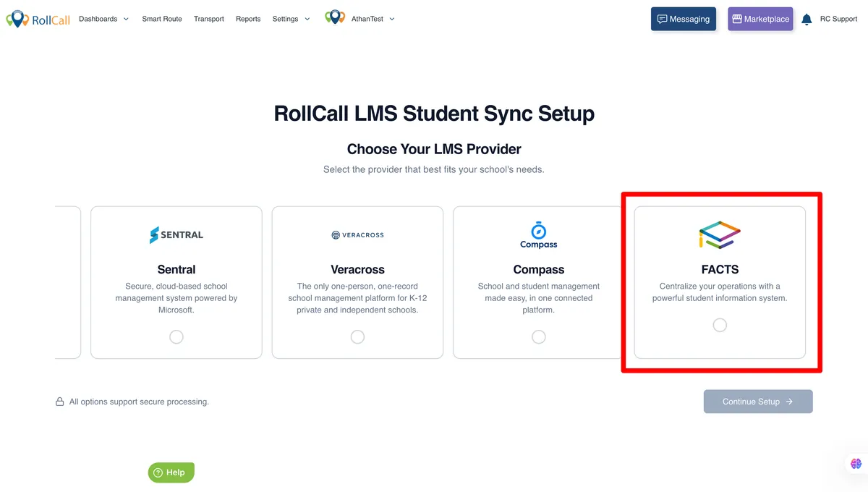Open the Marketplace button
The width and height of the screenshot is (868, 492).
click(760, 19)
